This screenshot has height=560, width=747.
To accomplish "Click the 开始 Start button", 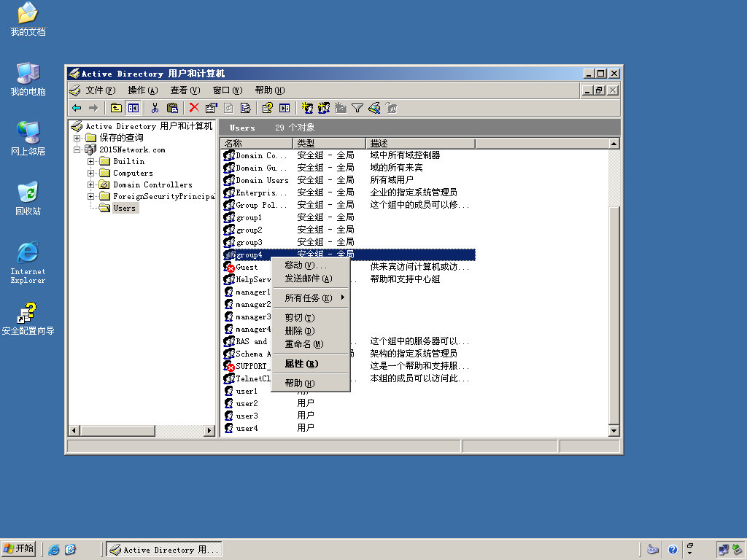I will (18, 549).
